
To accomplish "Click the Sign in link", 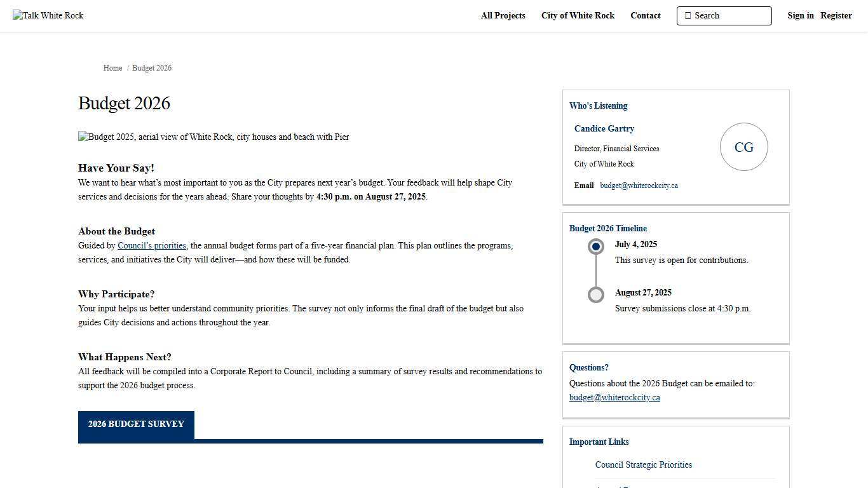I will click(x=800, y=16).
